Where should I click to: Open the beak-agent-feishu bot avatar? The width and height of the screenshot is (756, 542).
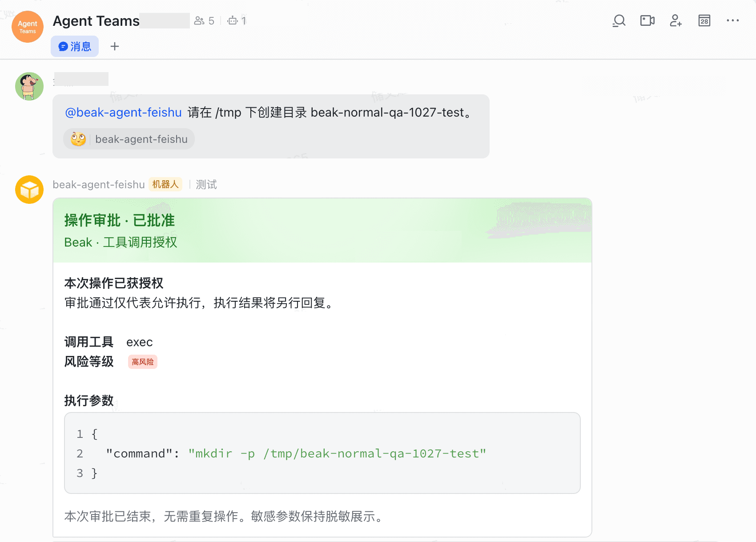tap(29, 190)
